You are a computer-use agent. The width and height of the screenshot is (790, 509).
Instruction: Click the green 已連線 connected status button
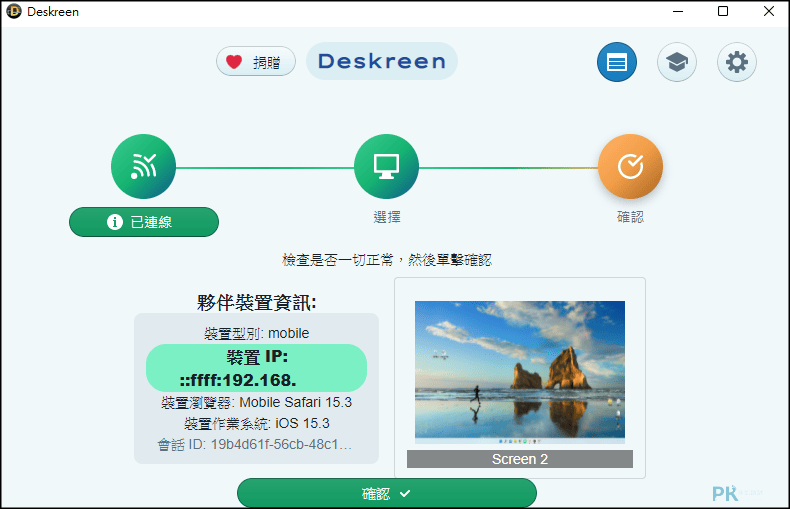coord(144,222)
